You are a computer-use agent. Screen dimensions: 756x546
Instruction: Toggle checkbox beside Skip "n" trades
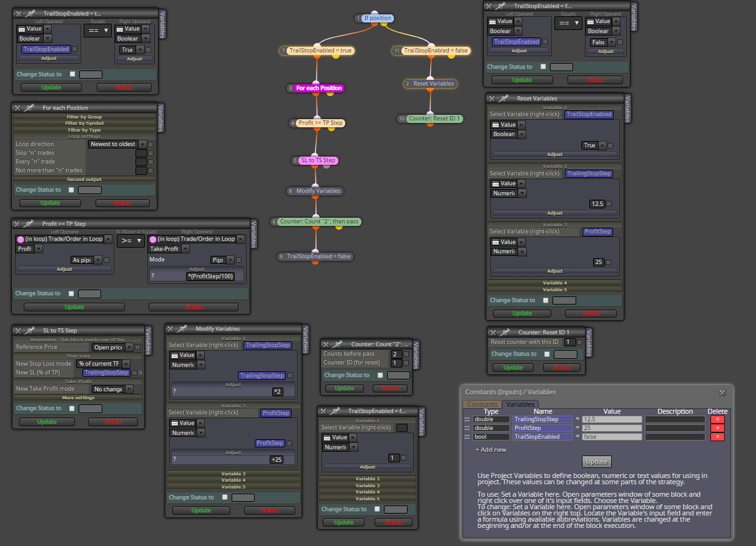(150, 153)
